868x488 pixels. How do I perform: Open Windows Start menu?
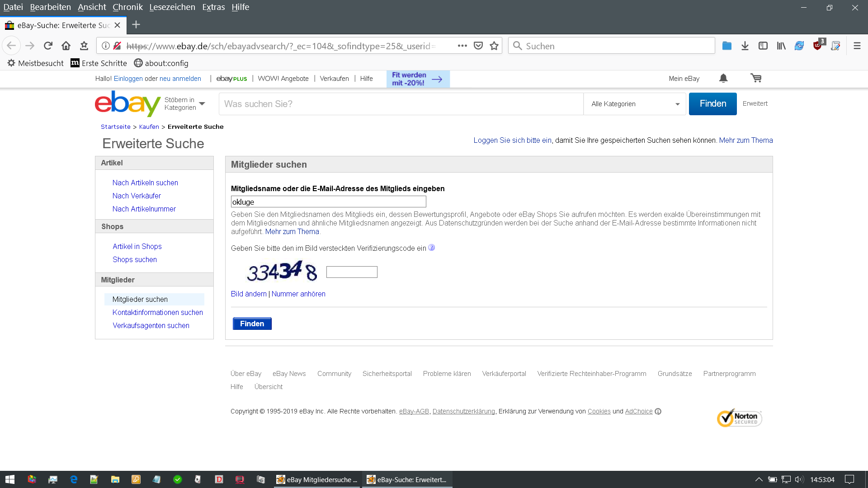10,479
